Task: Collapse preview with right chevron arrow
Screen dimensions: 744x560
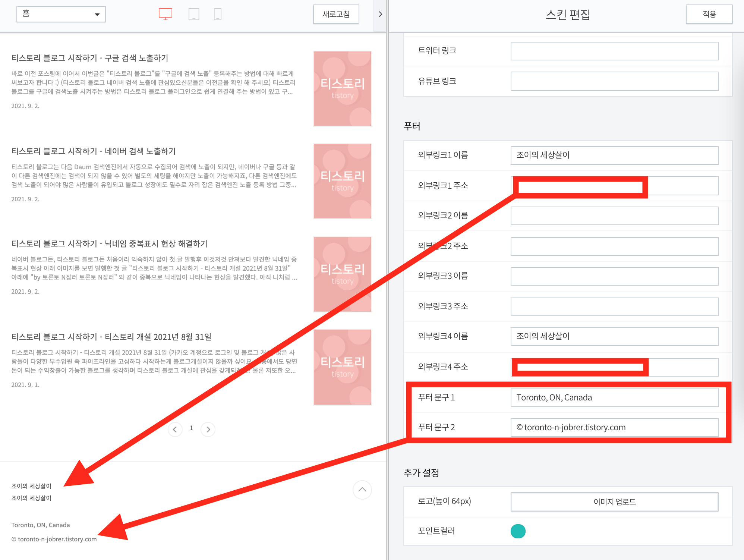Action: (x=380, y=14)
